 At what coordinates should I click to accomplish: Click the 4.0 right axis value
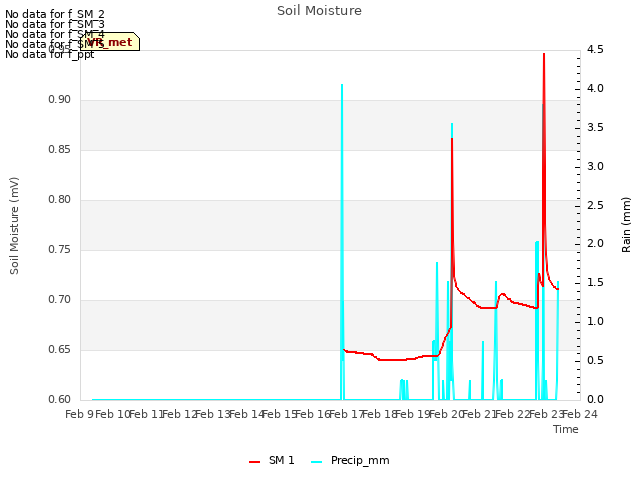coord(595,89)
